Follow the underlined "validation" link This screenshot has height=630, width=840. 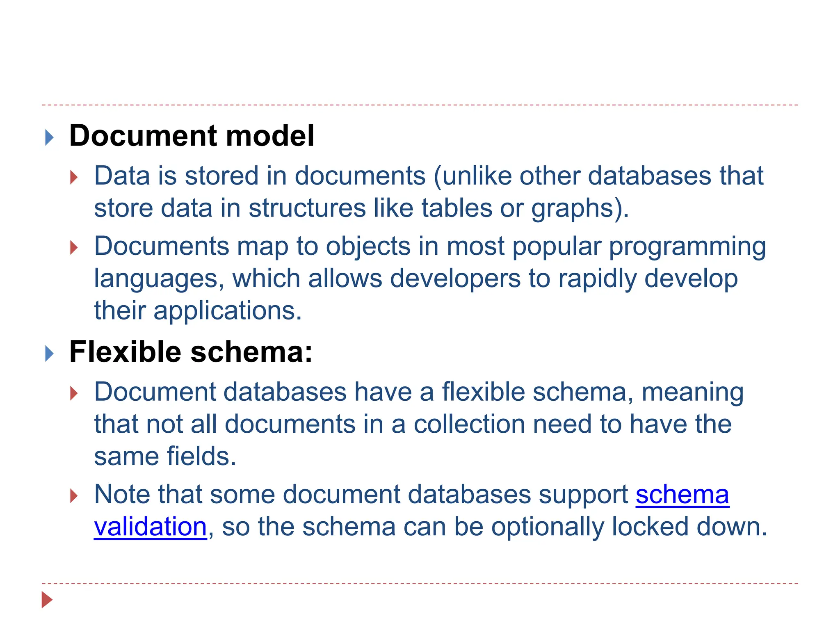coord(150,527)
